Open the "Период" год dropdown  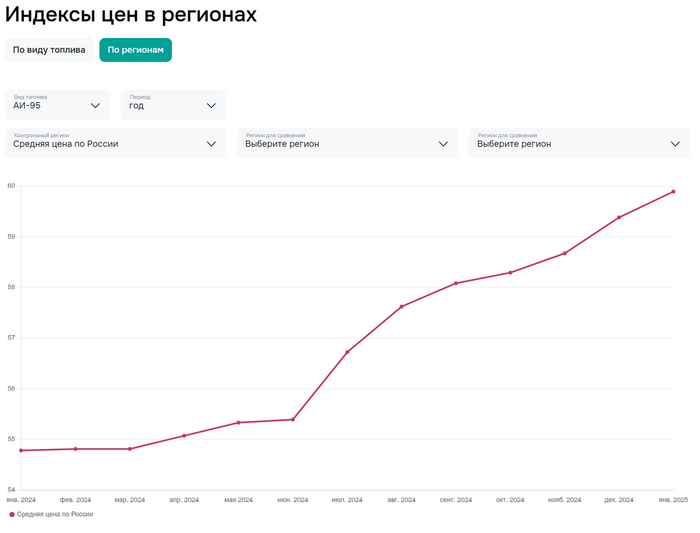(172, 105)
